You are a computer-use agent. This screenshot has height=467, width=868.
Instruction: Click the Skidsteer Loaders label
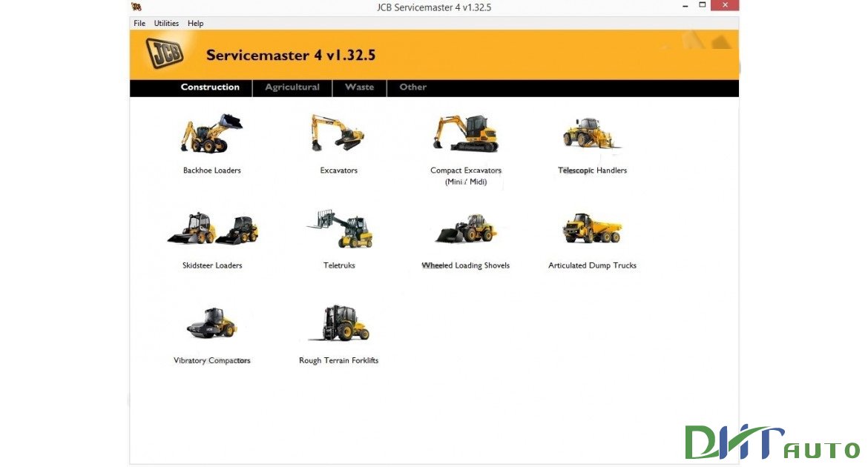(212, 265)
